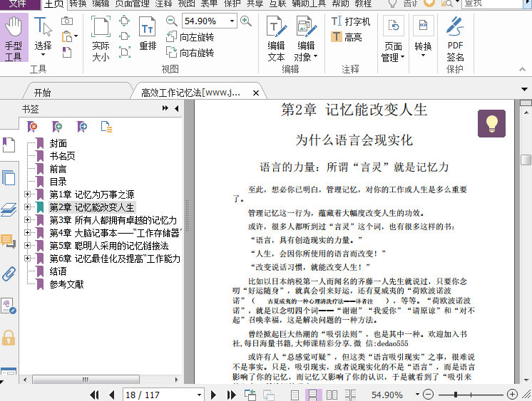This screenshot has height=401, width=532.
Task: Close the 高效工作记忆法 document tab
Action: (x=256, y=93)
